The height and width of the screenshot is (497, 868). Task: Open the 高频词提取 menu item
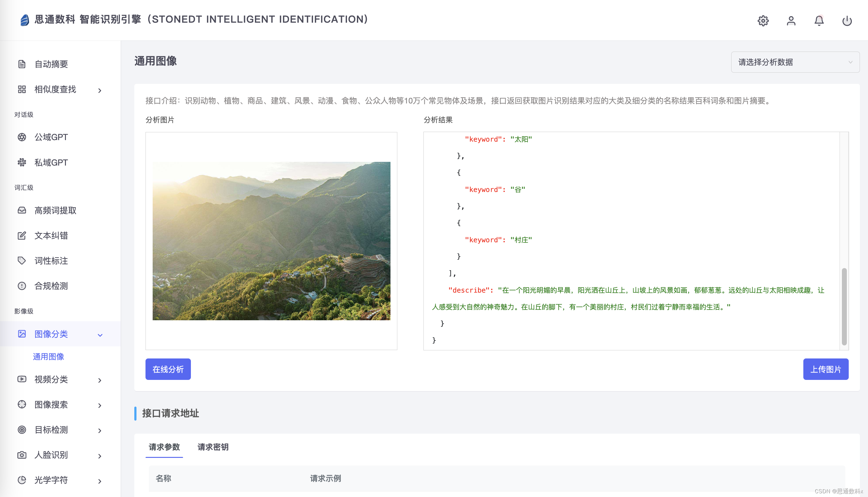pos(60,210)
